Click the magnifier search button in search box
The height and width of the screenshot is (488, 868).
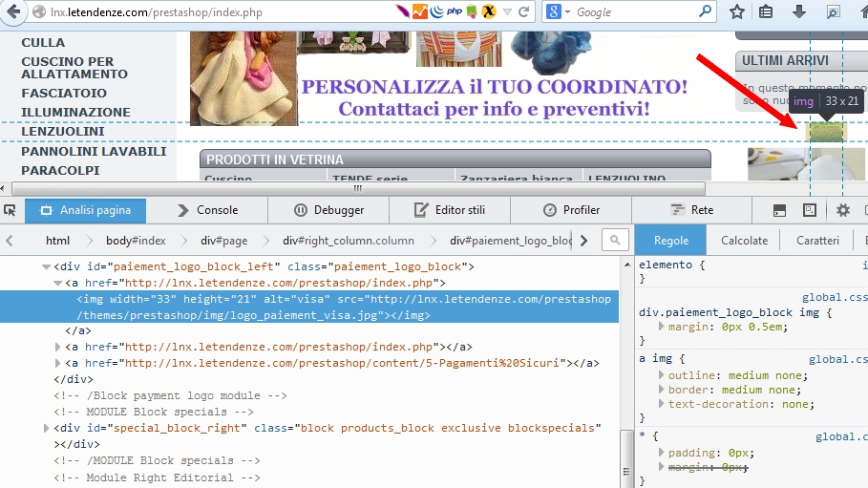point(706,11)
